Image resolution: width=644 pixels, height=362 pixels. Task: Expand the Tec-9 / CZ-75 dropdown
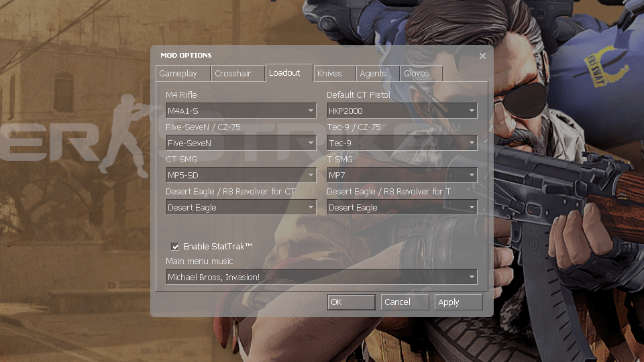pos(402,143)
